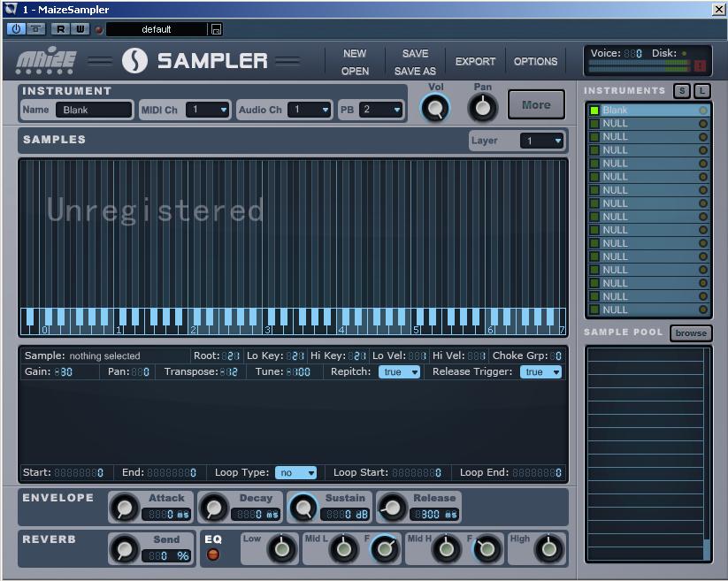Click OPEN in the top menu
This screenshot has width=728, height=581.
click(x=356, y=71)
